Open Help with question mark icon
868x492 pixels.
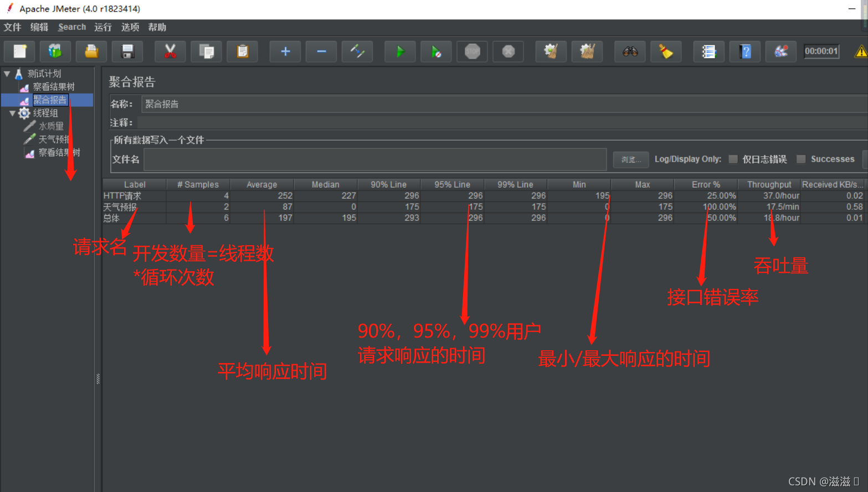745,51
